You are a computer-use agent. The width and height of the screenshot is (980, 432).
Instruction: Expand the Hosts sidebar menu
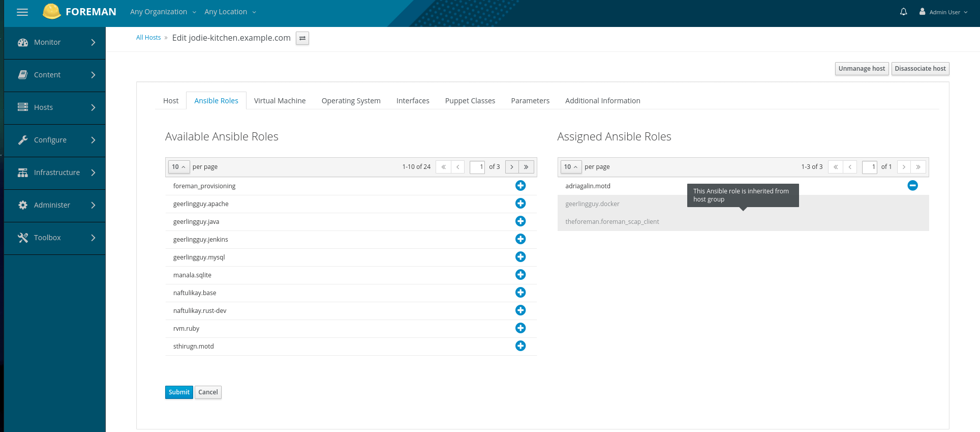click(55, 108)
